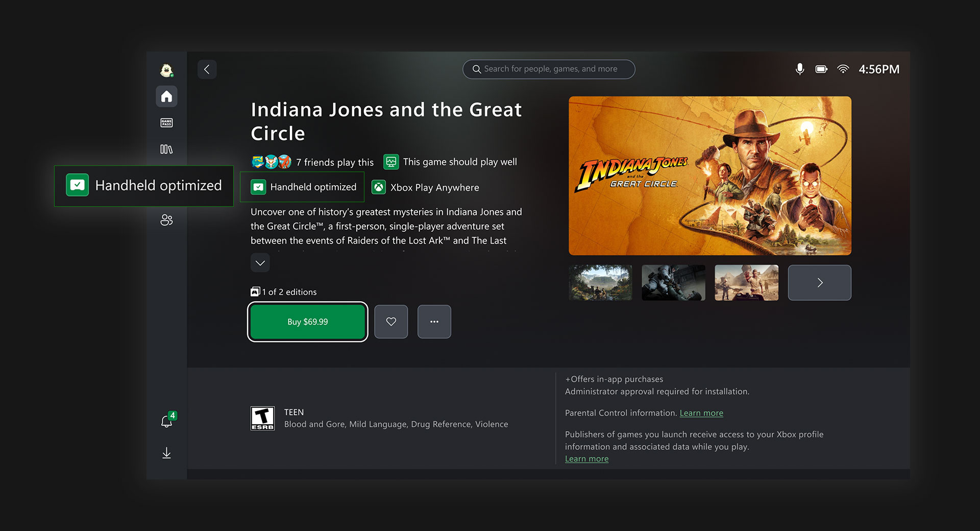Open notifications from the bell icon
Screen dimensions: 980x531
(166, 422)
